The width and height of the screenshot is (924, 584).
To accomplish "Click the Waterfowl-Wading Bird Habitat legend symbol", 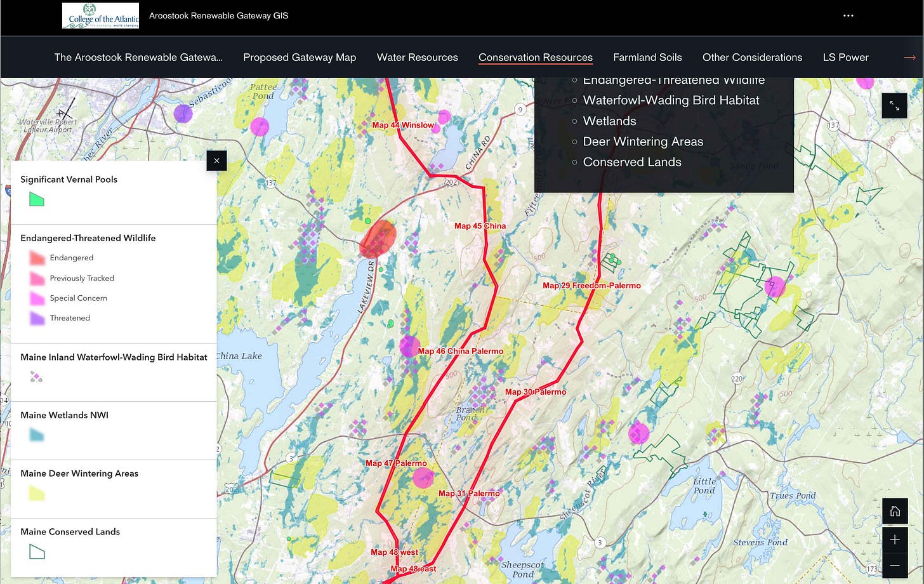I will tap(37, 377).
